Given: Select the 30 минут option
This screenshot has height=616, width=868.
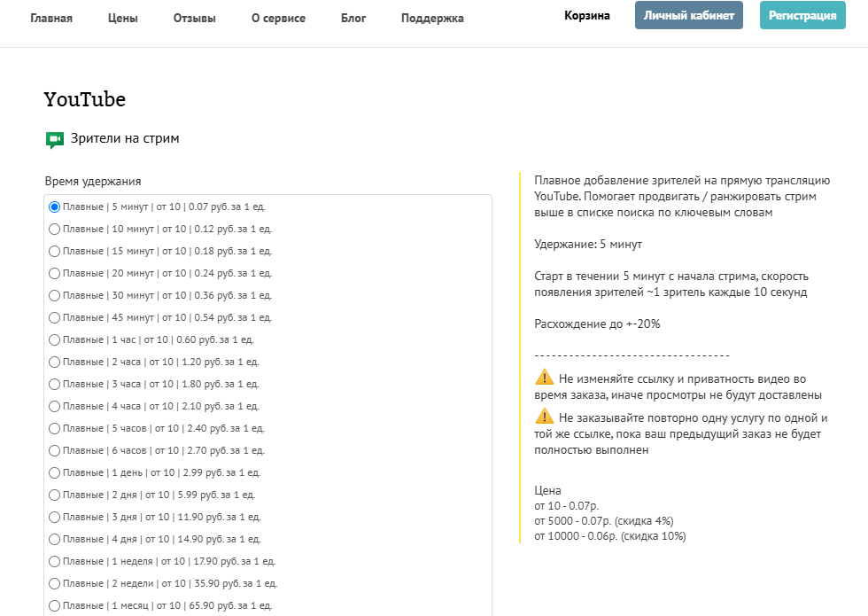Looking at the screenshot, I should coord(54,295).
